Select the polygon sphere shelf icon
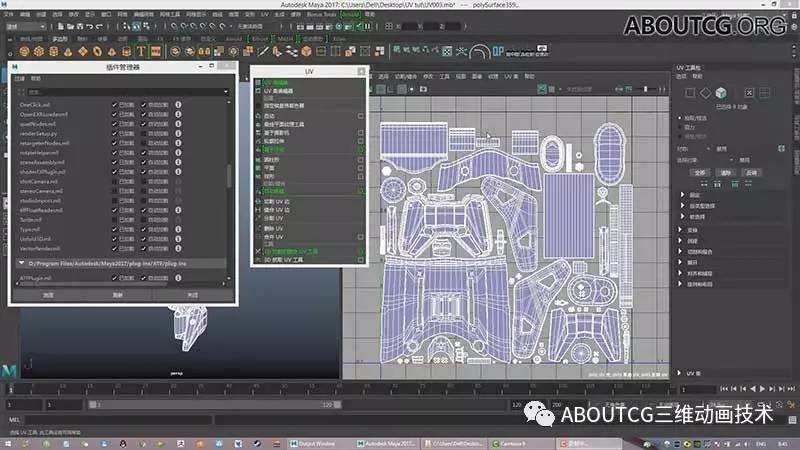800x450 pixels. pos(24,51)
